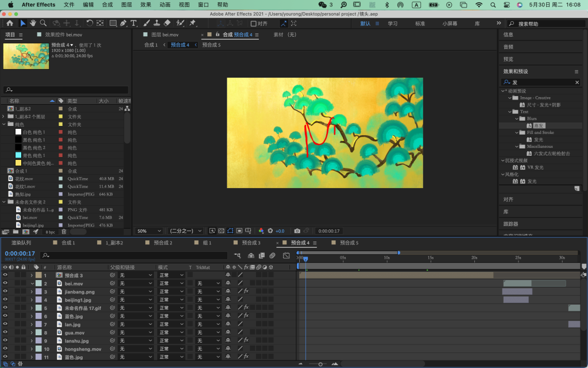588x368 pixels.
Task: Expand the 1_副本2 个图层 folder
Action: point(4,116)
